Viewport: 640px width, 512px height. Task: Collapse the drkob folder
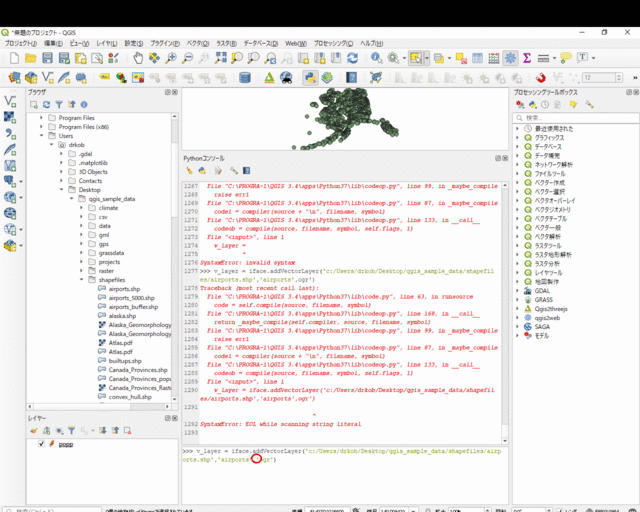51,145
